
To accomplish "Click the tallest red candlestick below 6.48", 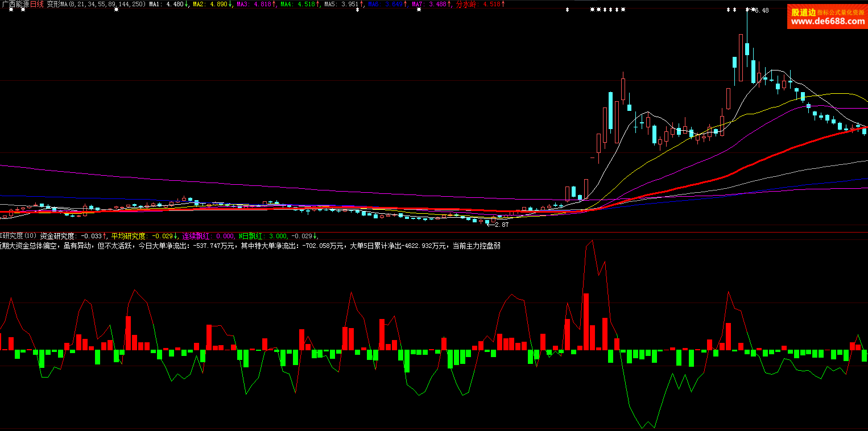I will click(741, 58).
